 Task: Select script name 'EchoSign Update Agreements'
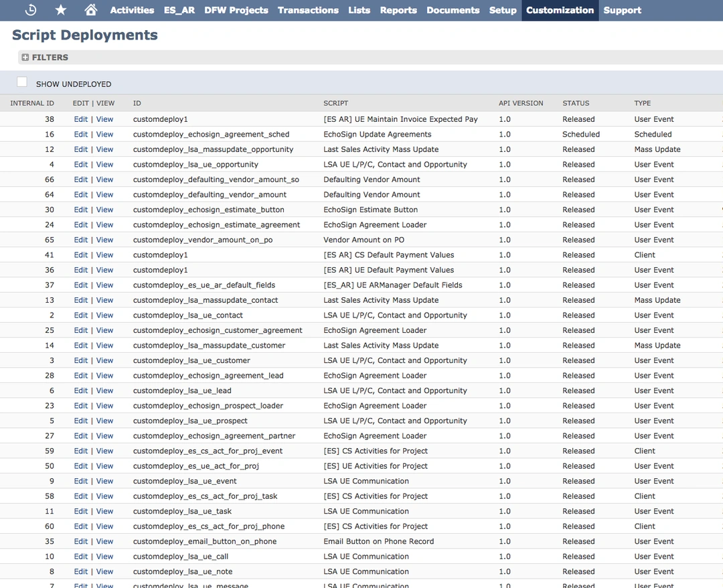pyautogui.click(x=377, y=134)
